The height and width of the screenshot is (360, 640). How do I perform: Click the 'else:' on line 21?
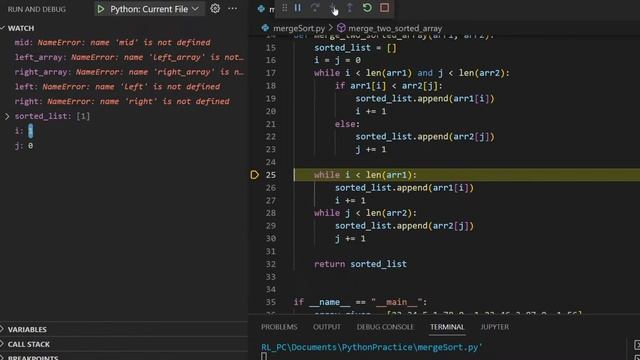tap(347, 124)
